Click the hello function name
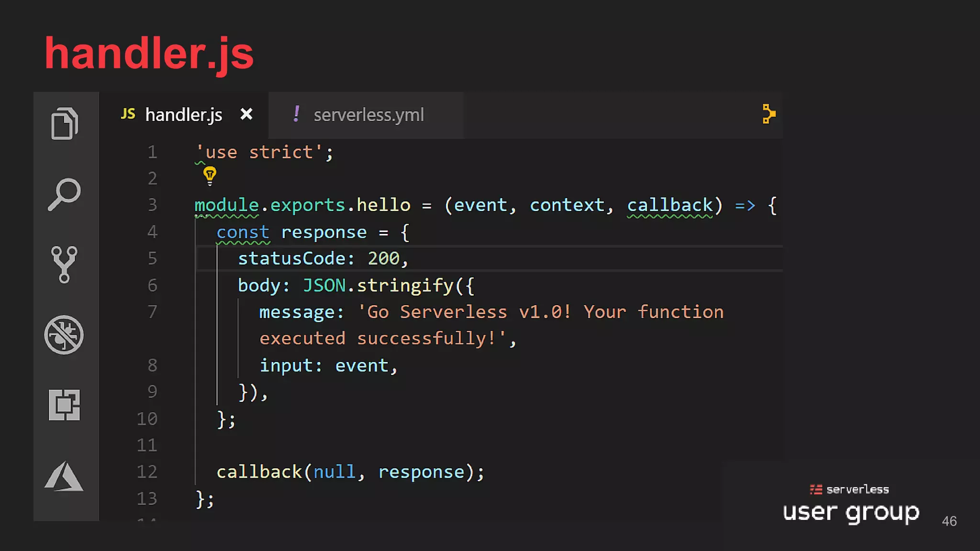The width and height of the screenshot is (980, 551). coord(383,205)
